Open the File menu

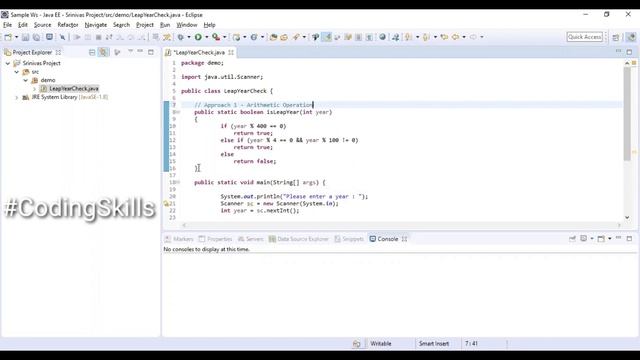point(7,25)
